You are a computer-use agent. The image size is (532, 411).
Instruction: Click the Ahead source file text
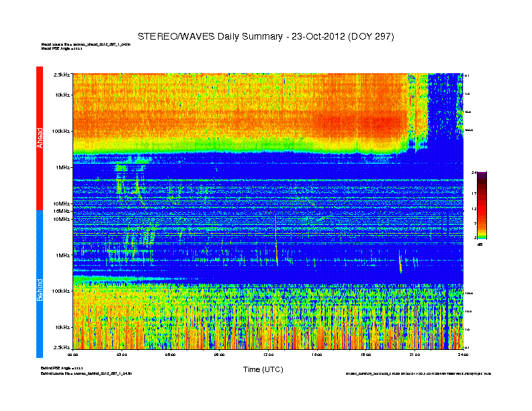(x=85, y=44)
